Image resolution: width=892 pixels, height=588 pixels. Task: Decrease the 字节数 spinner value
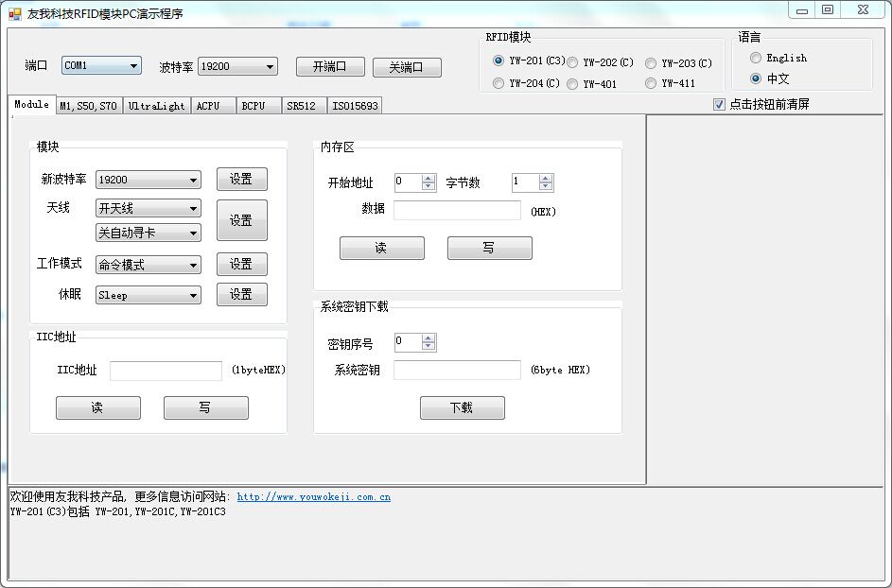[x=546, y=186]
